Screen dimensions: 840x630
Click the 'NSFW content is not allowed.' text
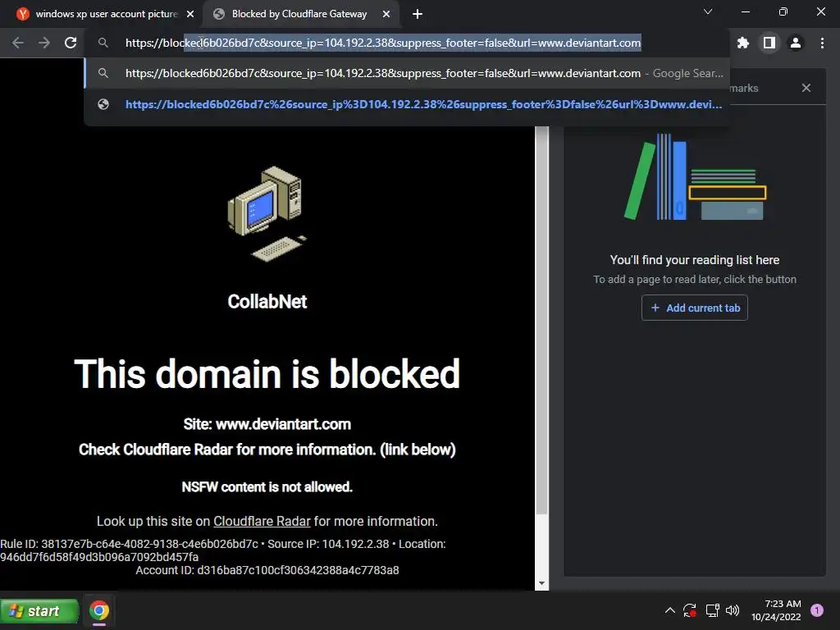[267, 487]
